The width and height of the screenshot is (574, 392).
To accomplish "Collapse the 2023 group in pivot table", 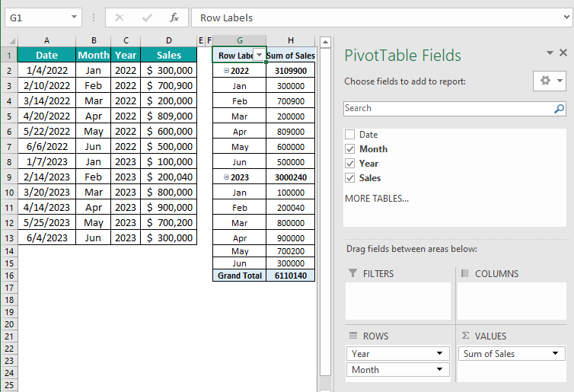I will (226, 177).
